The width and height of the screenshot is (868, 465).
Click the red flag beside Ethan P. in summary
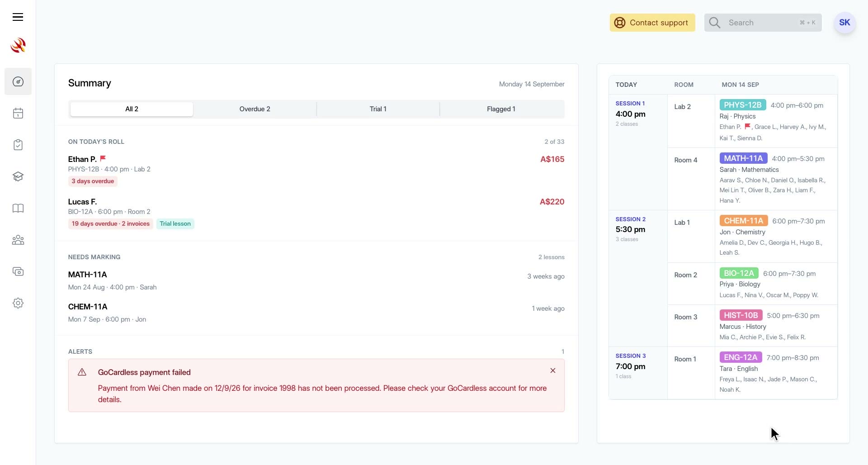[103, 159]
